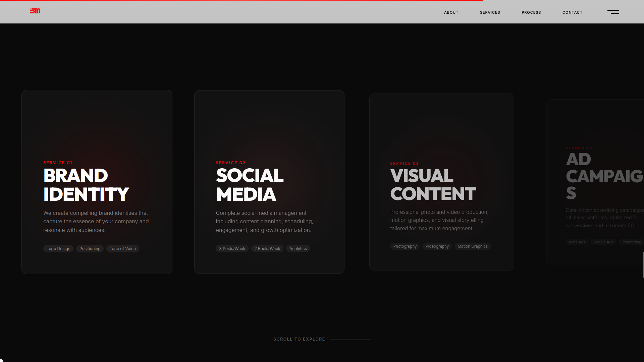Click the Analytics tag
The height and width of the screenshot is (362, 644).
tap(298, 249)
